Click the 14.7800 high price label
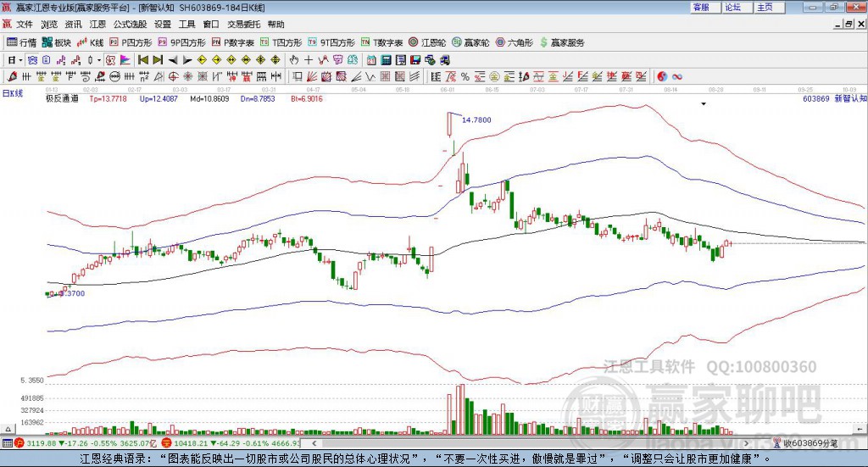 click(x=476, y=120)
